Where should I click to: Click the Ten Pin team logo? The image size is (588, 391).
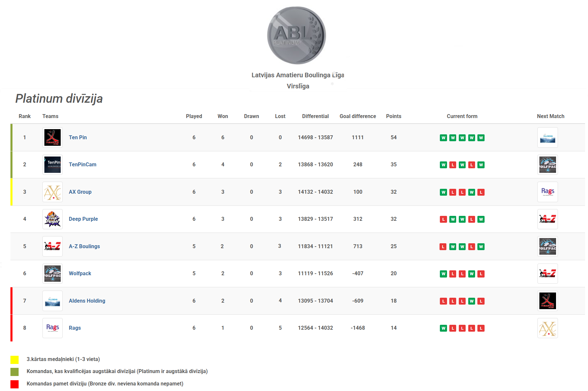[x=53, y=138]
